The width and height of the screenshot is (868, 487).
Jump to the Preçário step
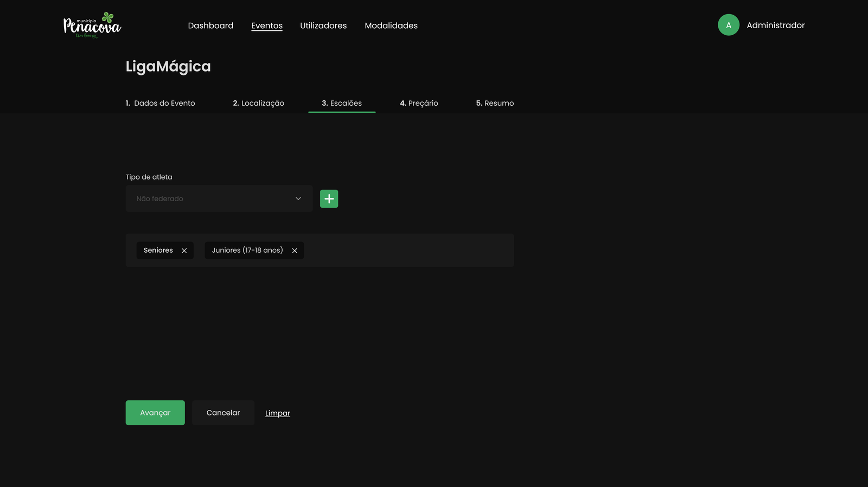[419, 103]
